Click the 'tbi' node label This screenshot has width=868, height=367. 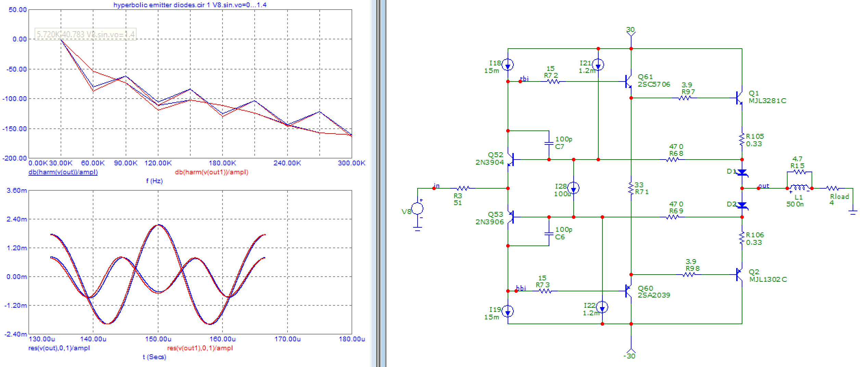[x=524, y=79]
